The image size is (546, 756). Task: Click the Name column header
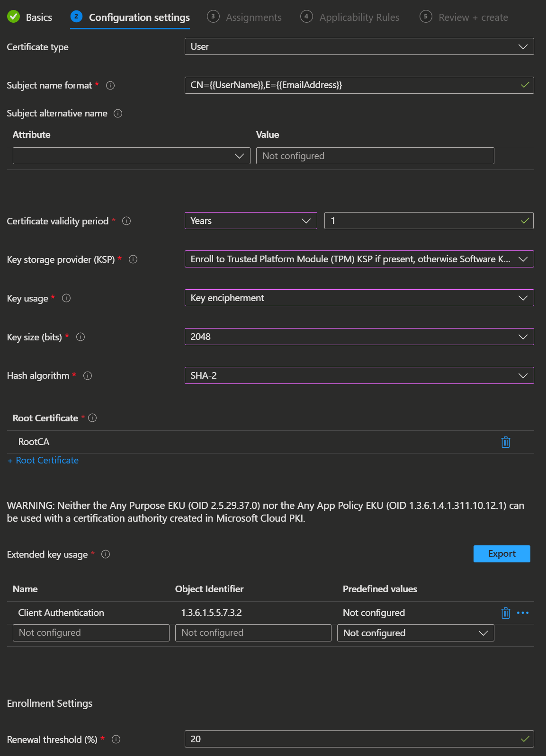coord(25,589)
